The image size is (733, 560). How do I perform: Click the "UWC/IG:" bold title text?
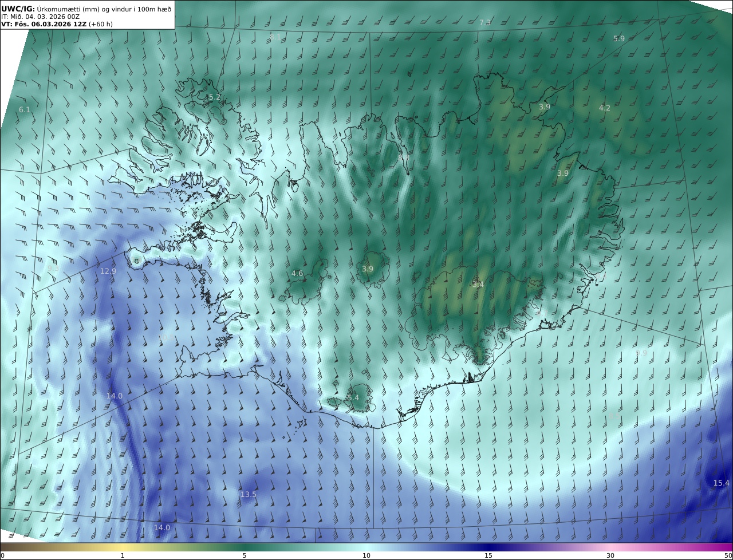click(x=18, y=9)
